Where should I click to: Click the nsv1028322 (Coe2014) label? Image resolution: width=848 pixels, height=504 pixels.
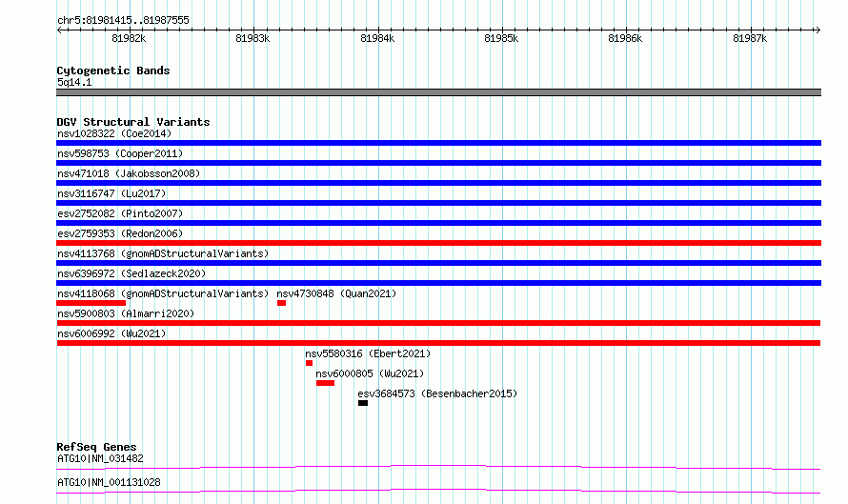(x=114, y=133)
